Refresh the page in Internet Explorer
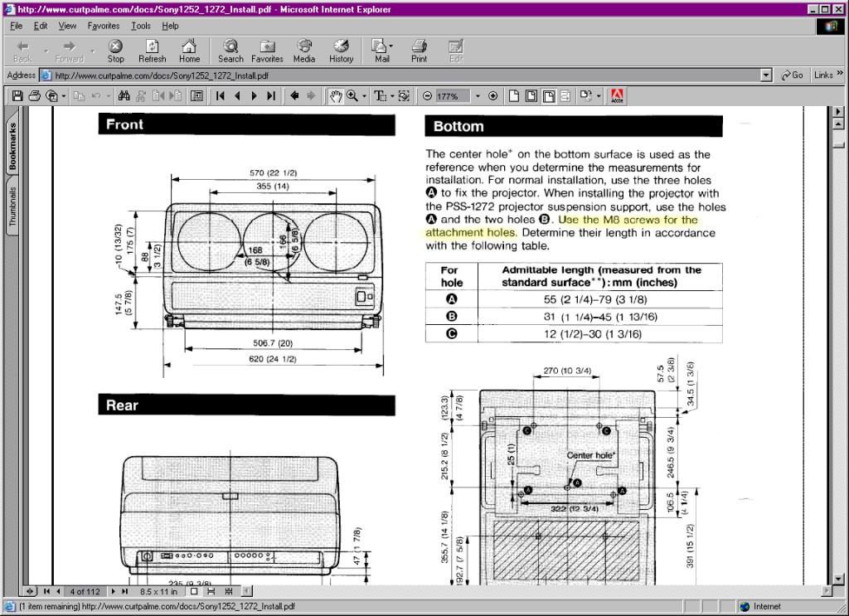The height and width of the screenshot is (616, 849). click(x=153, y=51)
